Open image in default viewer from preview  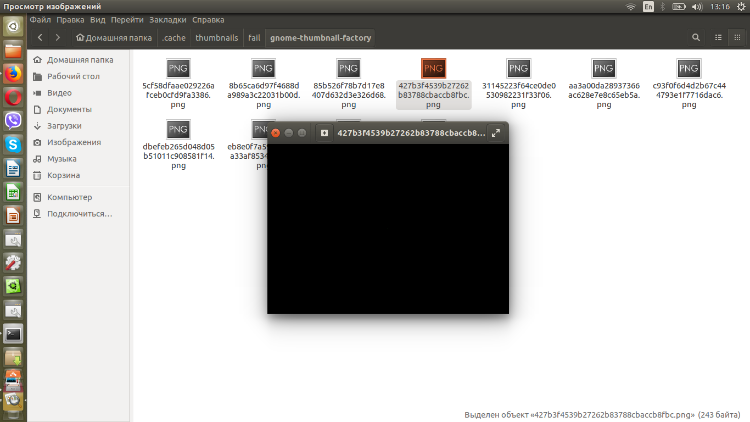click(x=324, y=132)
